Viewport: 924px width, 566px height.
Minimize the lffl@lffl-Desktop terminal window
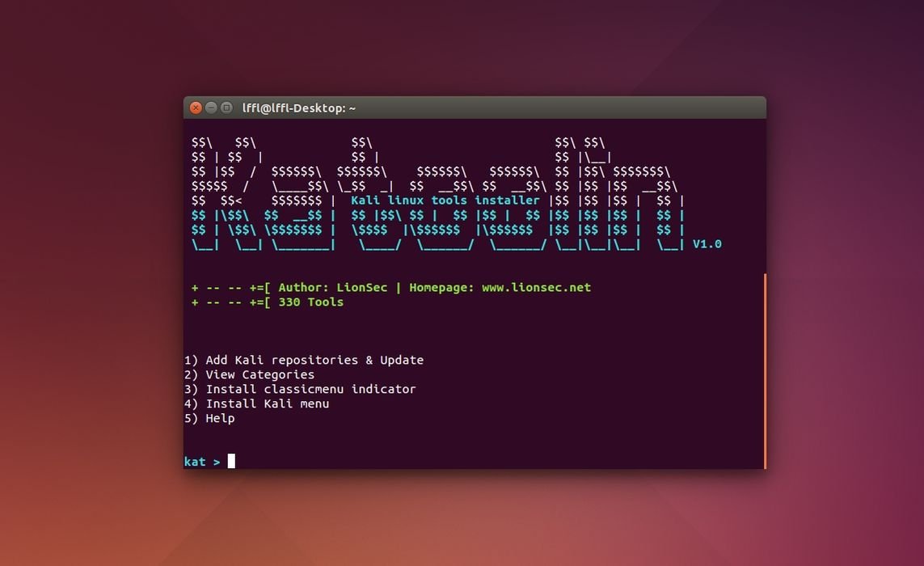211,108
